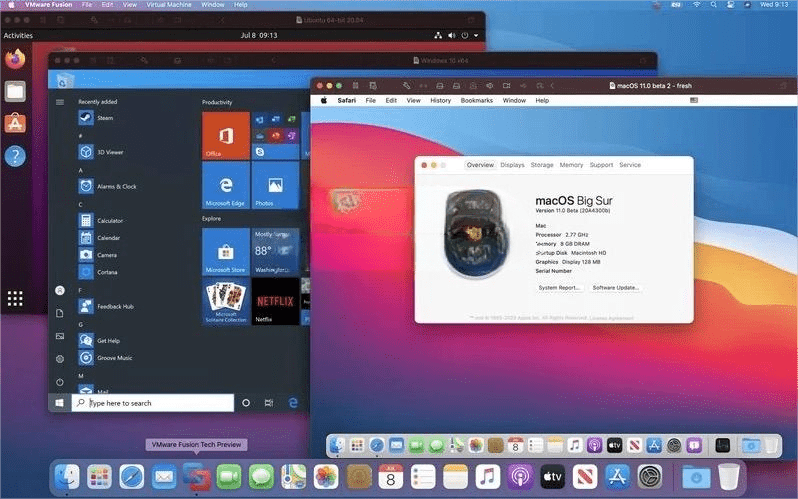798x499 pixels.
Task: Open the Ubuntu clock Jul 8 09:13
Action: (259, 35)
